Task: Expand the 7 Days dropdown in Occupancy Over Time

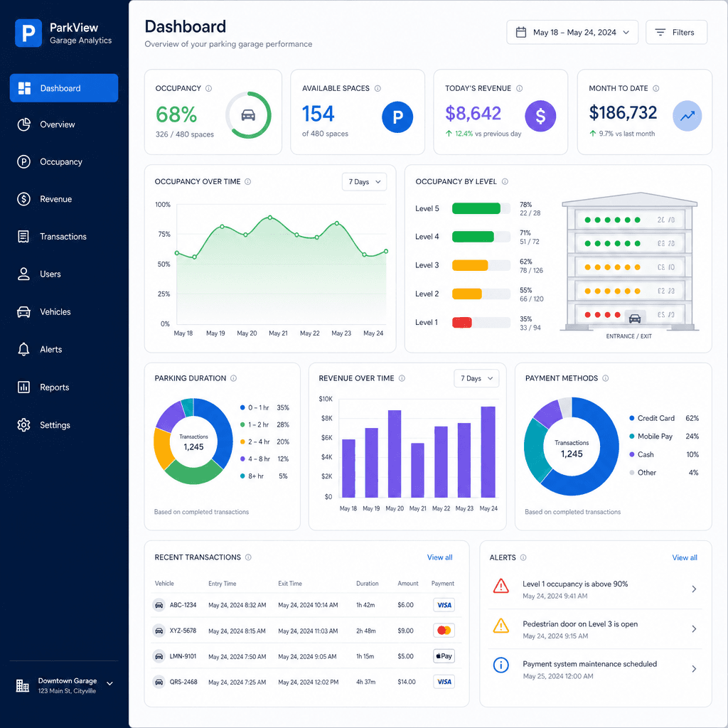Action: click(364, 181)
